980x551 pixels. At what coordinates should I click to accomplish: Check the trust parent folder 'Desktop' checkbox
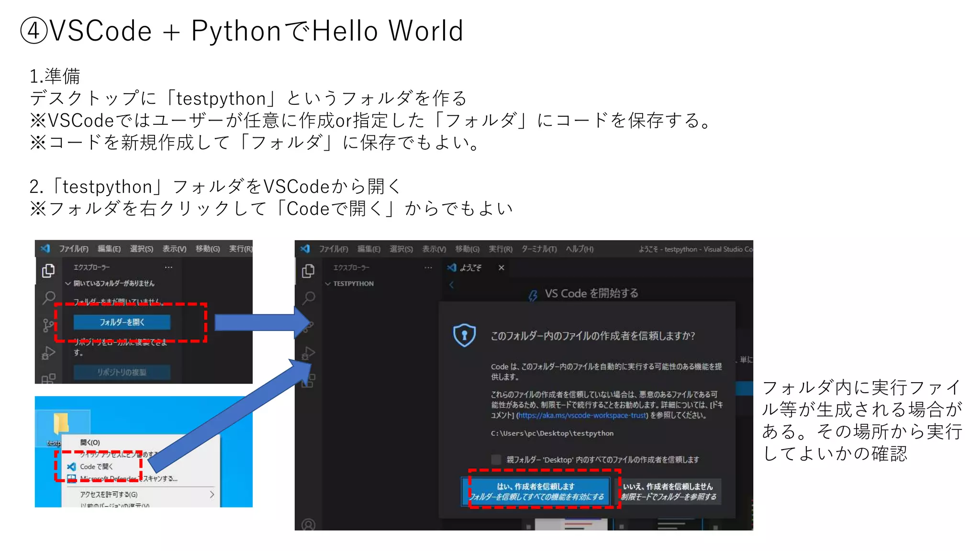pos(496,460)
